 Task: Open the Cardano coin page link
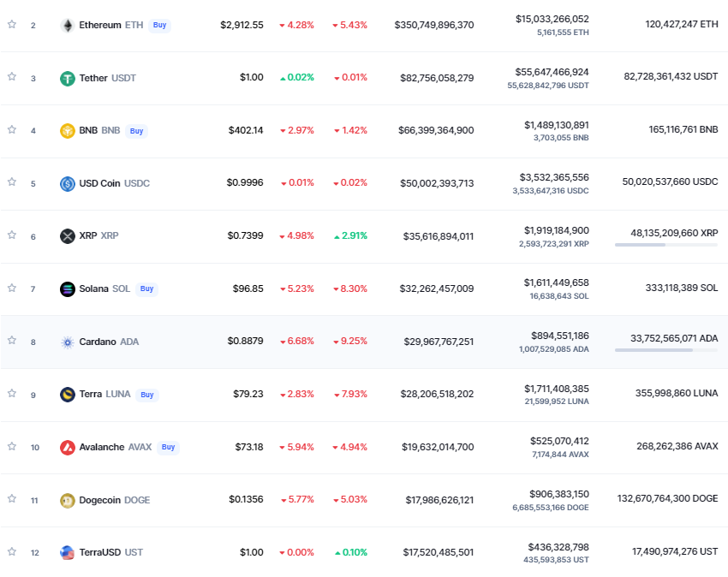pos(109,342)
